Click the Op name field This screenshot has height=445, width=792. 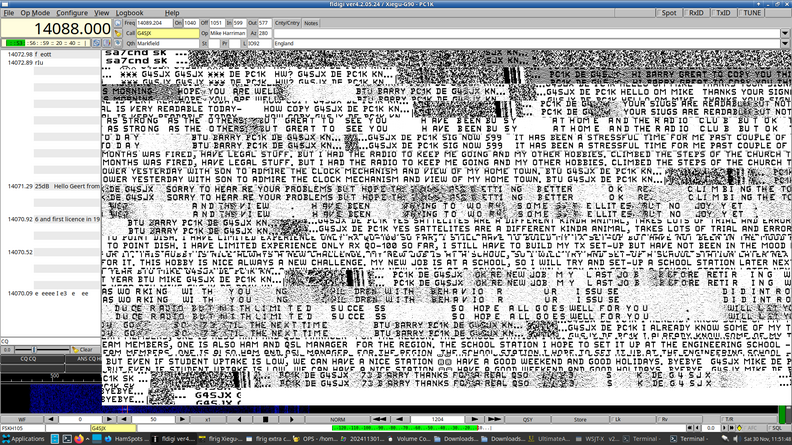click(227, 33)
